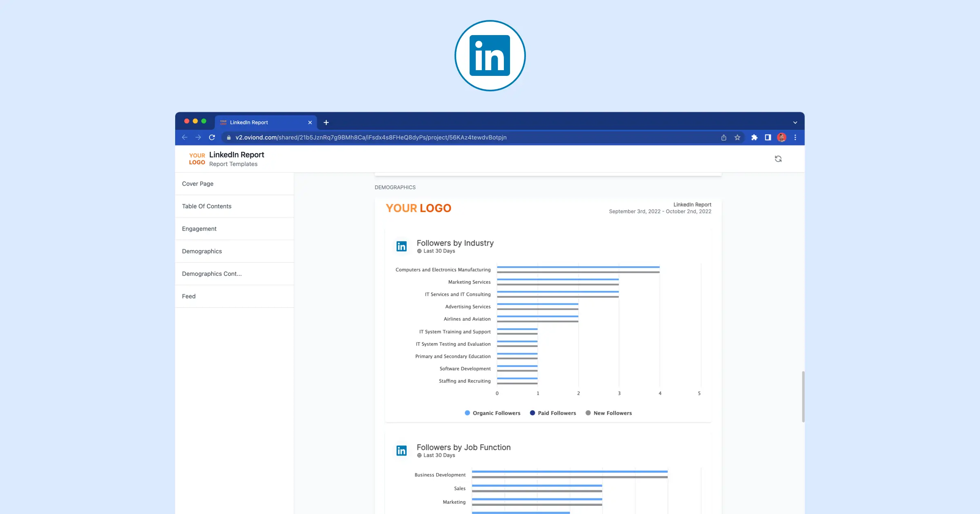Click the Computers and Electronics Manufacturing label

click(x=443, y=270)
